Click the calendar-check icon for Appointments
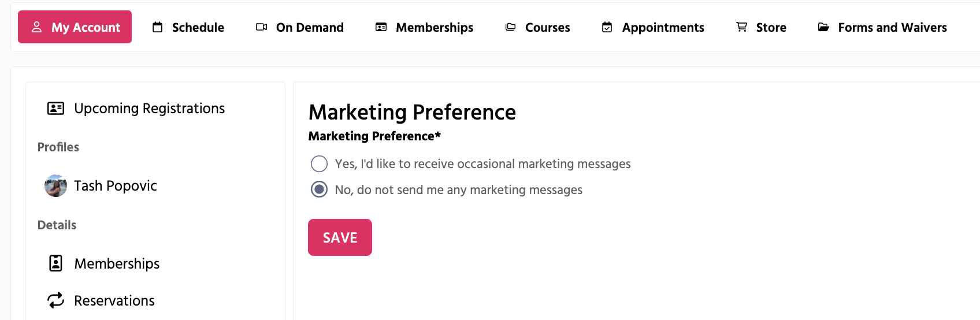Screen dimensions: 980x320 point(607,27)
